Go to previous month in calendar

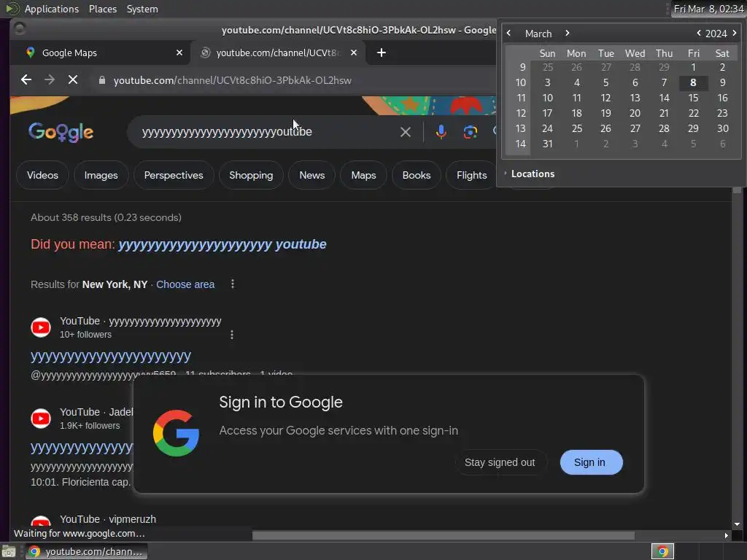508,34
